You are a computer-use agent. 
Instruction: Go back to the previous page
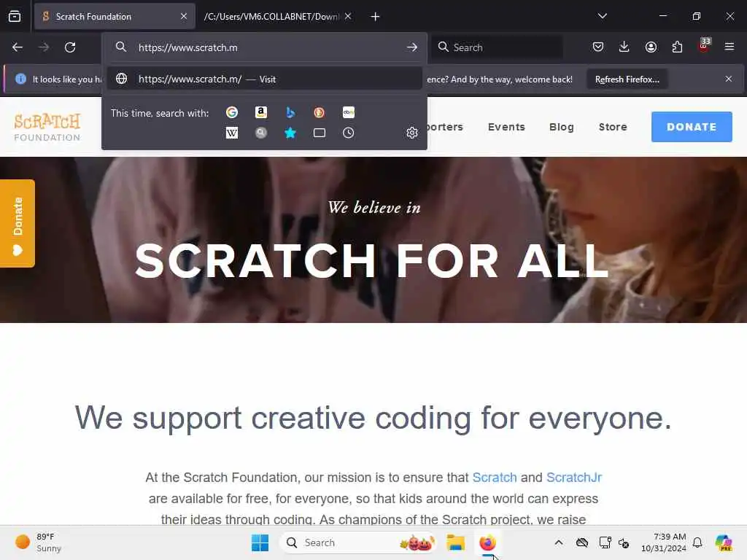tap(18, 47)
